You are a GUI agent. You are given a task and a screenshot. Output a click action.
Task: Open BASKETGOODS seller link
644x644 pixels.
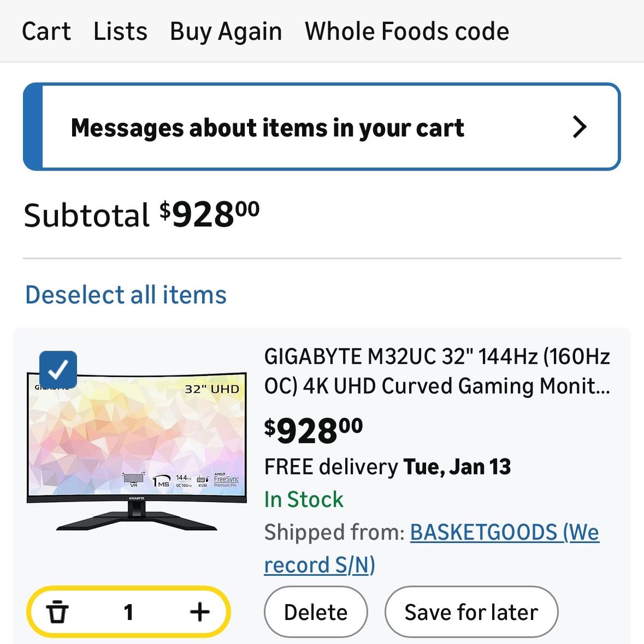pos(432,549)
